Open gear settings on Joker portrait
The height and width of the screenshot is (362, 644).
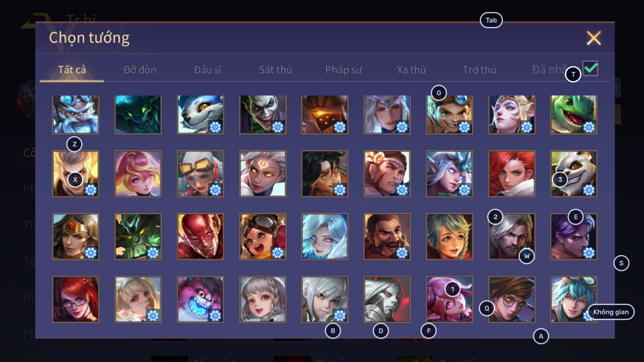coord(278,127)
